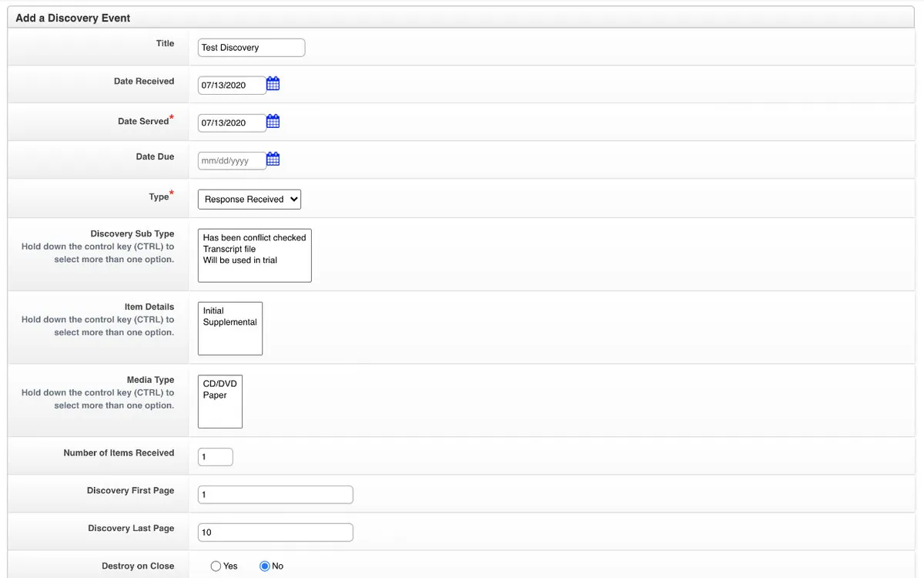Select No for Destroy on Close
Screen dimensions: 924x578
tap(265, 566)
